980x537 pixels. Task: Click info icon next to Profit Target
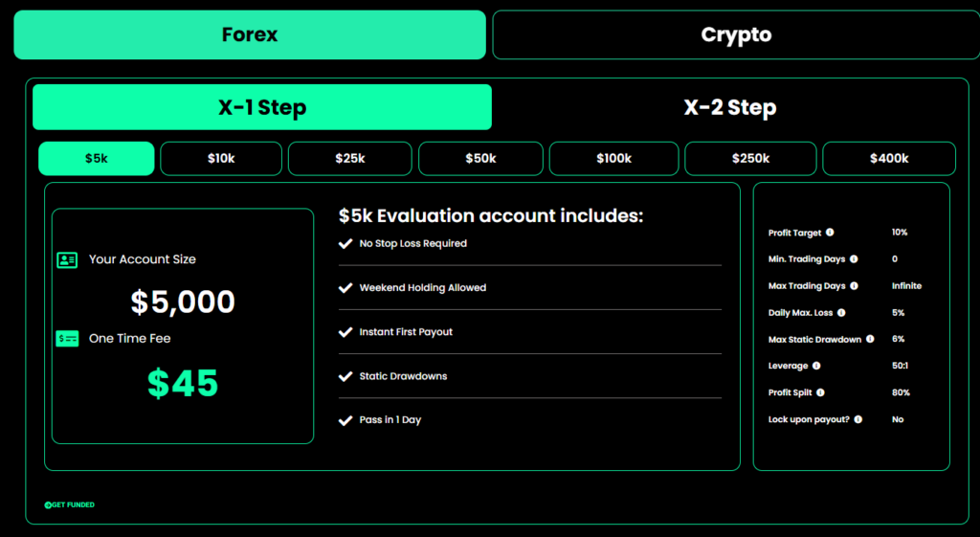[830, 233]
